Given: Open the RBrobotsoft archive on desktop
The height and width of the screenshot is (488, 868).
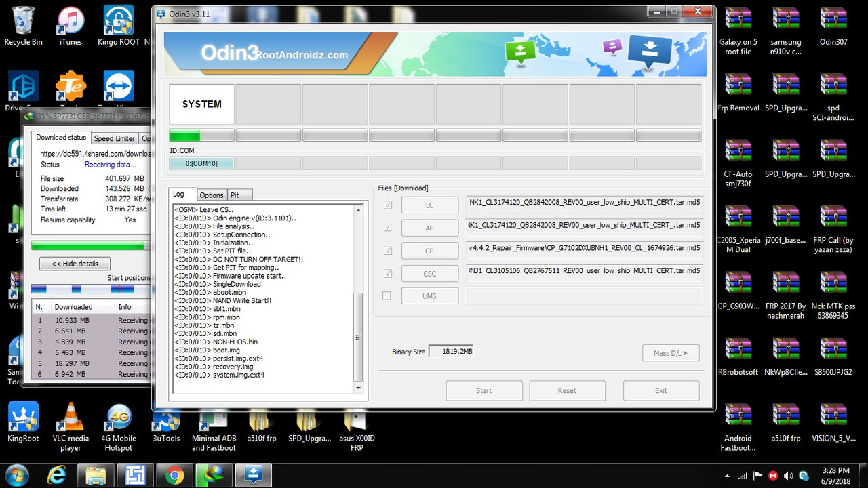Looking at the screenshot, I should point(738,357).
